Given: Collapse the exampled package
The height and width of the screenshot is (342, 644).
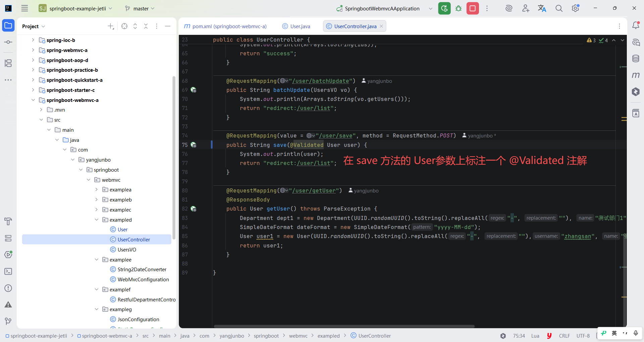Looking at the screenshot, I should 97,220.
